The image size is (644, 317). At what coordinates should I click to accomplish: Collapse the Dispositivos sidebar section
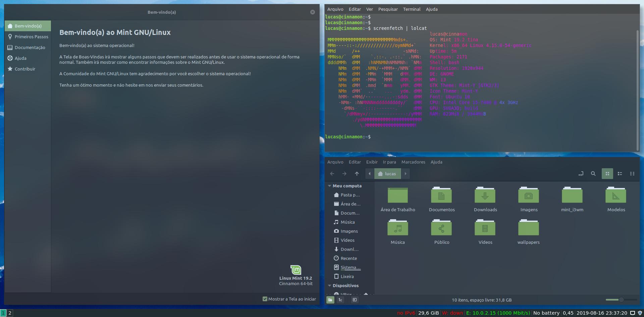[x=330, y=285]
